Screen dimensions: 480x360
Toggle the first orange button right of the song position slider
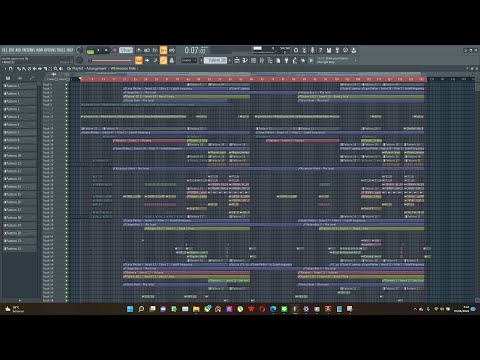point(138,60)
